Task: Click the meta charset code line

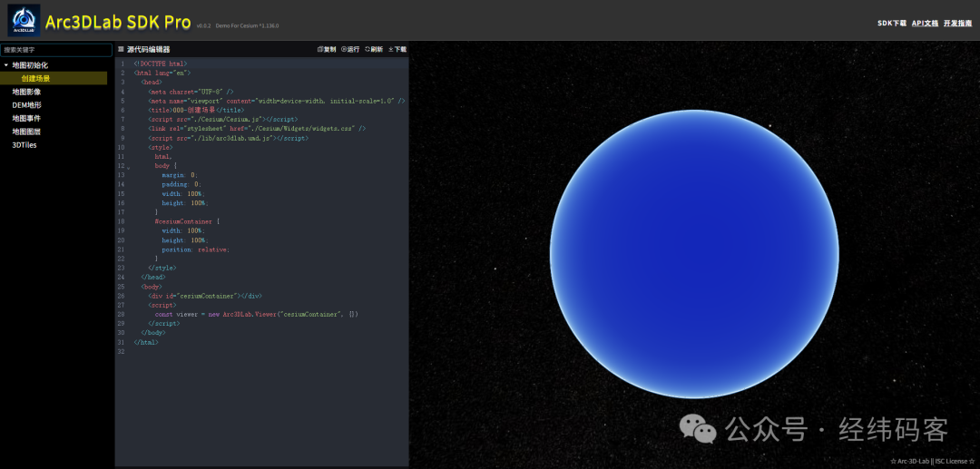Action: click(x=191, y=92)
